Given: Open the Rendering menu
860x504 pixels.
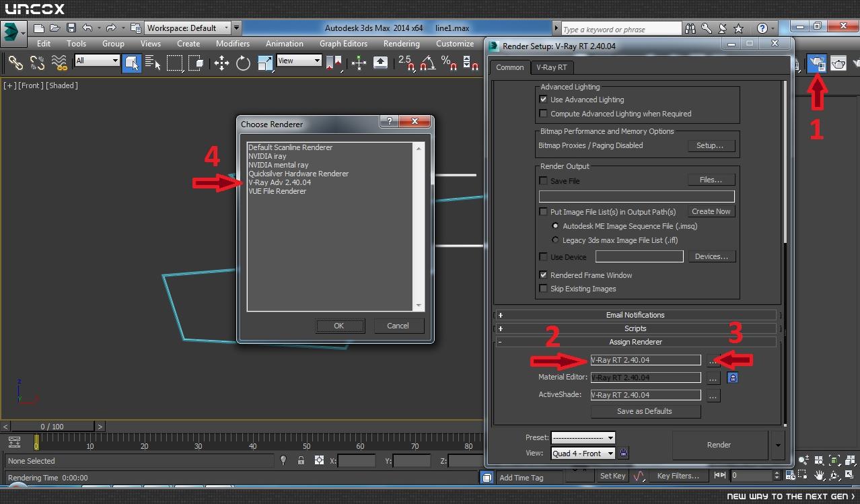Looking at the screenshot, I should click(x=402, y=44).
